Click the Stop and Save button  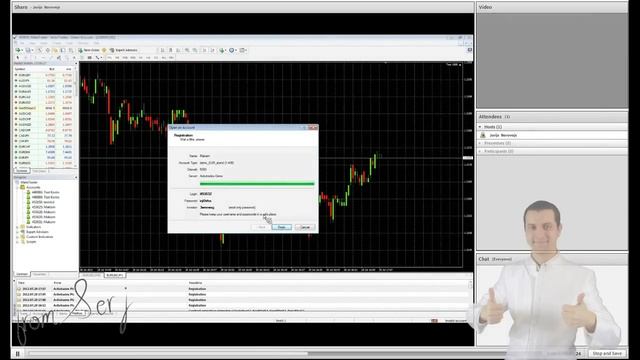[x=607, y=353]
